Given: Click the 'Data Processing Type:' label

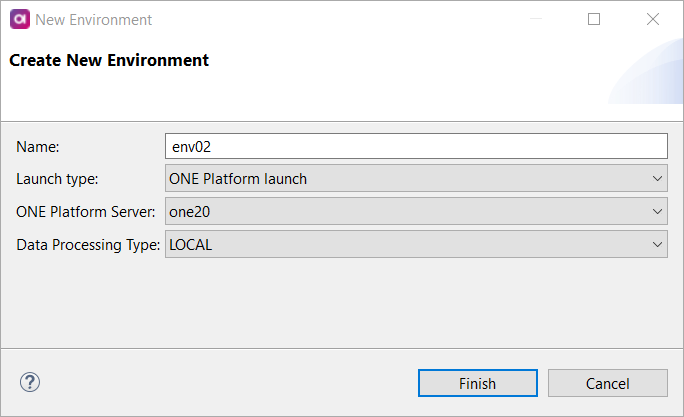Looking at the screenshot, I should click(88, 244).
